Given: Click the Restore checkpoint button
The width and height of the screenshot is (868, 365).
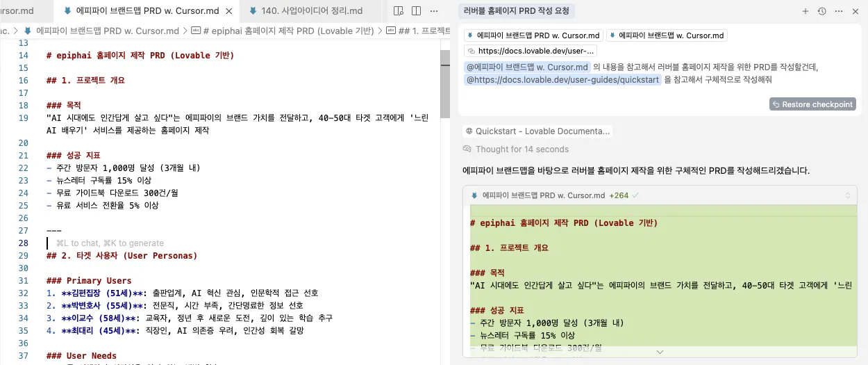Looking at the screenshot, I should (x=812, y=104).
